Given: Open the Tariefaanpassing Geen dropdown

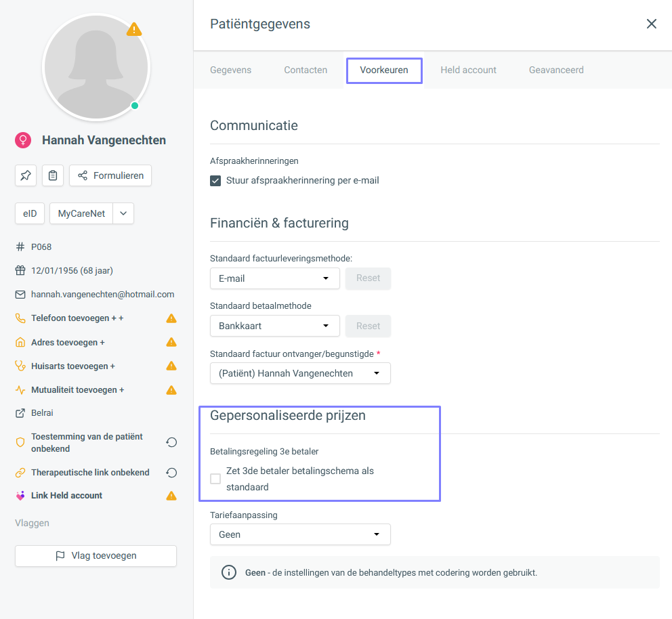Looking at the screenshot, I should (300, 534).
